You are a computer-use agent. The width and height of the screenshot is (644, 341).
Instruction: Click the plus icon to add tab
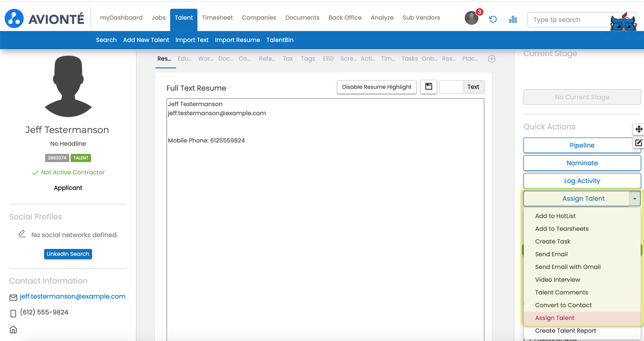tap(492, 59)
